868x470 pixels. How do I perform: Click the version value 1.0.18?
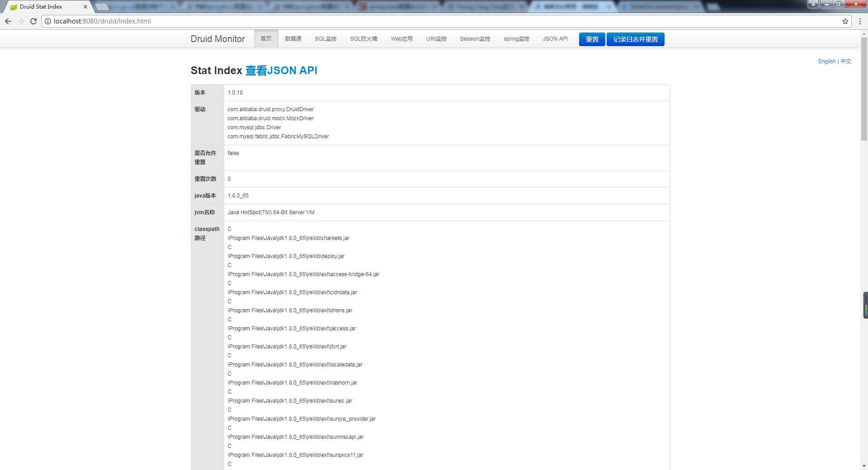pos(235,93)
